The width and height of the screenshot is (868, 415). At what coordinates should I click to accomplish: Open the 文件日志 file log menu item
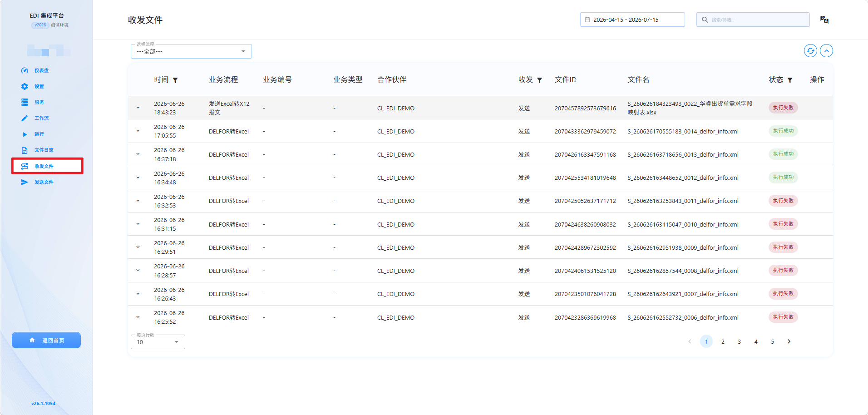[44, 150]
